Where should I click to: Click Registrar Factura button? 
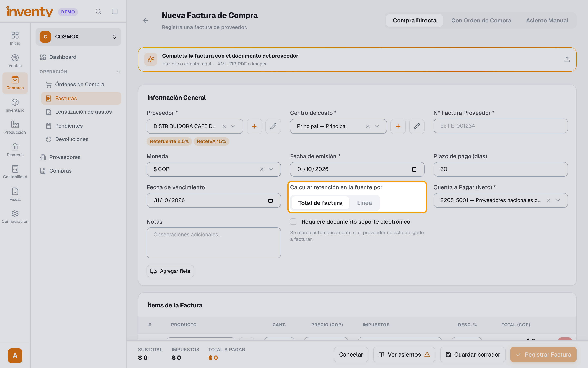point(543,355)
